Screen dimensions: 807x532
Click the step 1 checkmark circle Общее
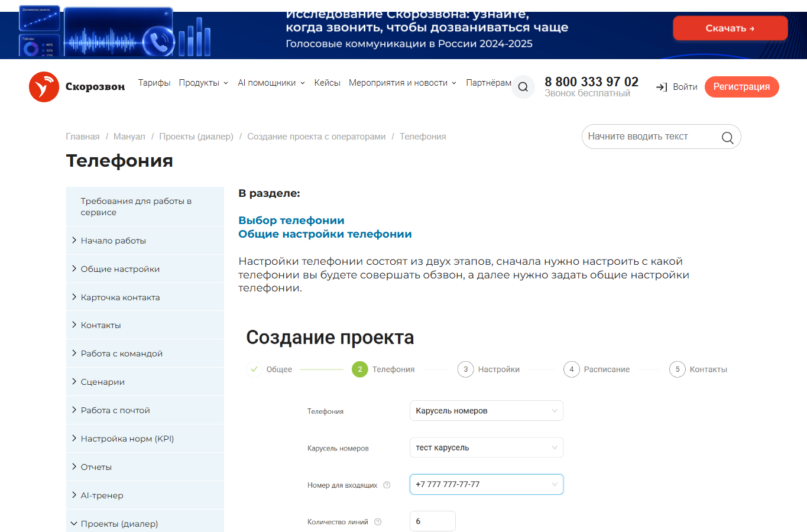click(x=254, y=369)
